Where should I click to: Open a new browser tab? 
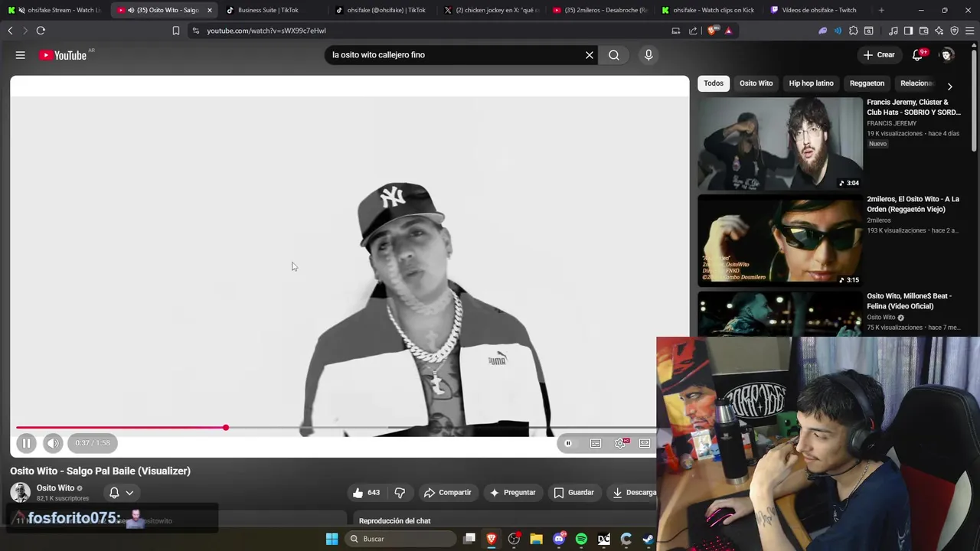[x=881, y=10]
